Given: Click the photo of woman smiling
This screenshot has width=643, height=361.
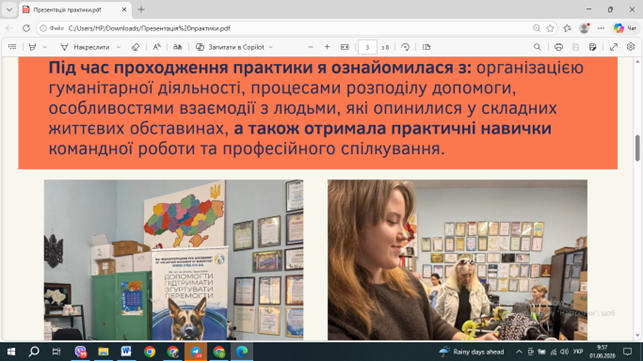Looking at the screenshot, I should pos(457,260).
